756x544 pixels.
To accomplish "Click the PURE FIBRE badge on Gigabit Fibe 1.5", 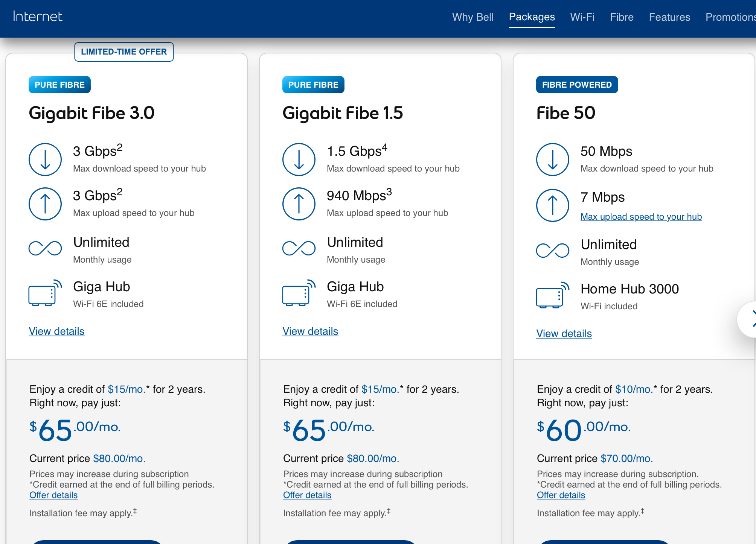I will point(313,85).
